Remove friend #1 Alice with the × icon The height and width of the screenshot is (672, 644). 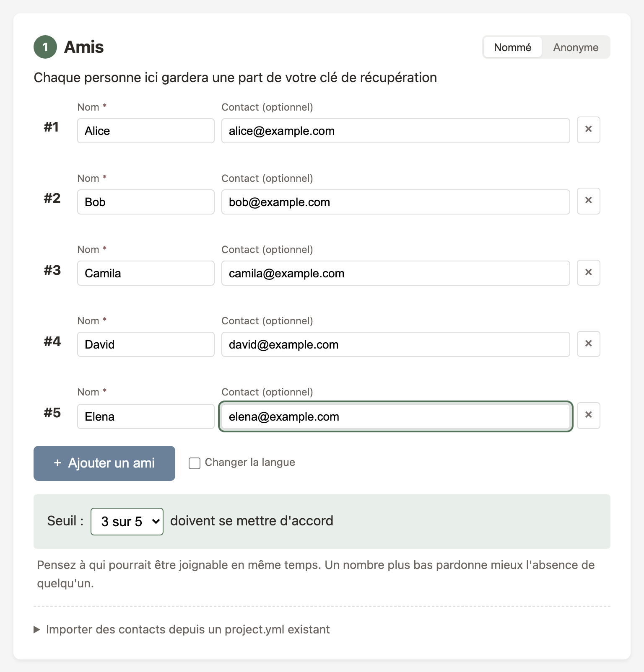[x=588, y=129]
